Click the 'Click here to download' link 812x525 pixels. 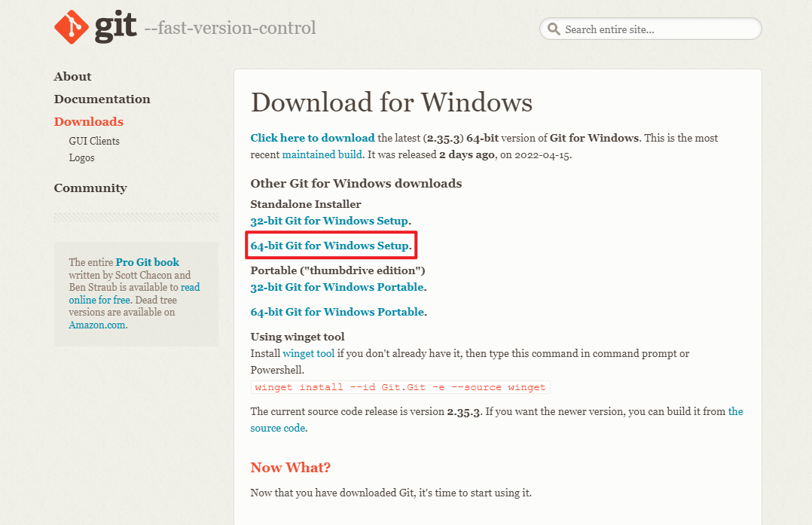(x=313, y=138)
